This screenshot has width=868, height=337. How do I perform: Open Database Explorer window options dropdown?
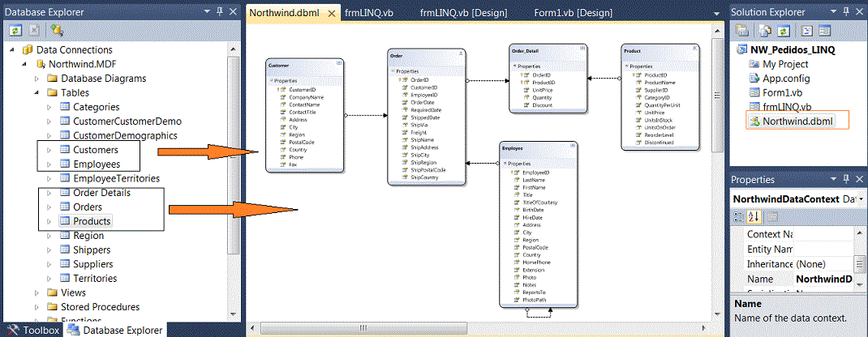tap(208, 11)
